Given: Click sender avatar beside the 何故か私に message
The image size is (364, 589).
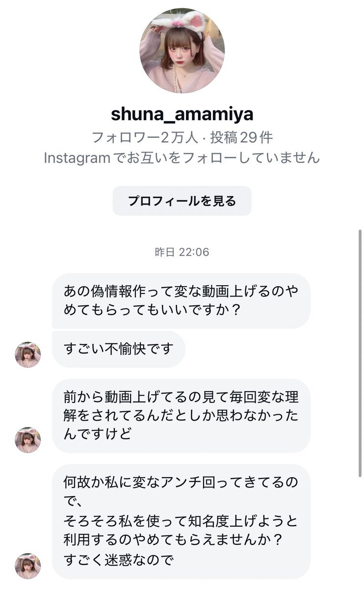Looking at the screenshot, I should pos(28,565).
